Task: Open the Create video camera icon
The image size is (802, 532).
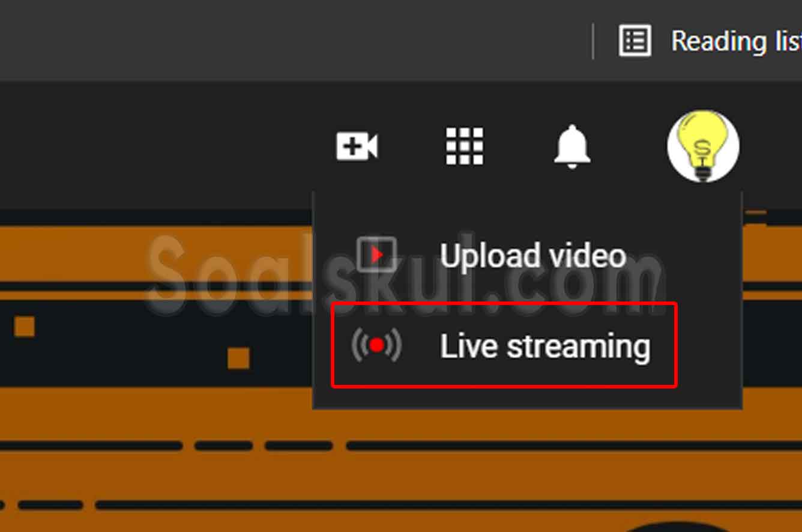Action: click(357, 147)
